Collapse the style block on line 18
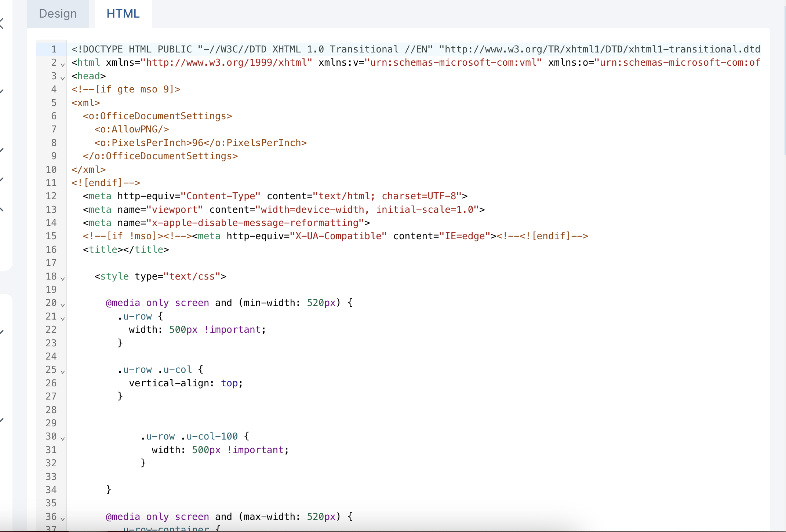This screenshot has width=786, height=532. coord(63,278)
